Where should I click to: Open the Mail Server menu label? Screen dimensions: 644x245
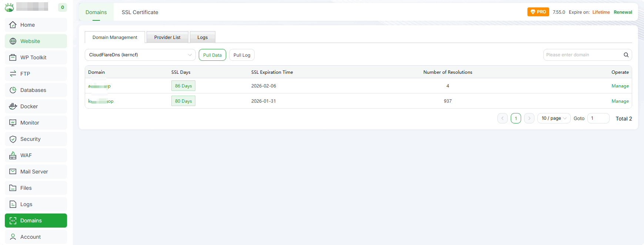pyautogui.click(x=34, y=172)
